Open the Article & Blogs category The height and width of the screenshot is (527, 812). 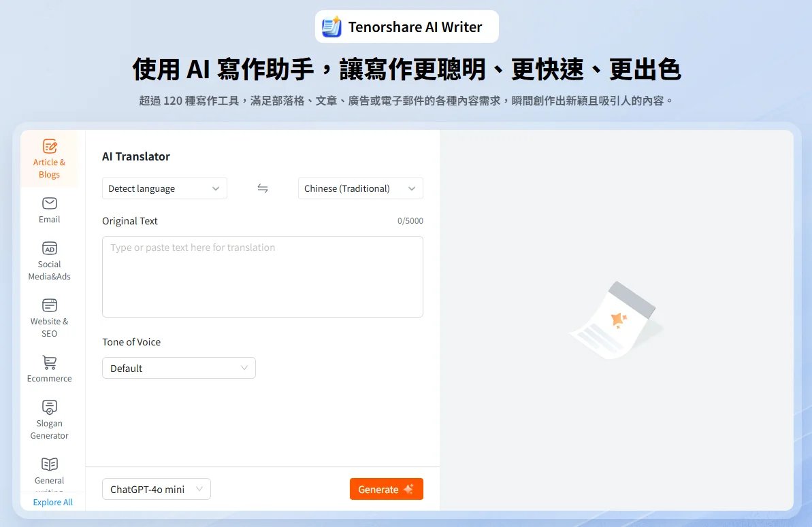pyautogui.click(x=48, y=158)
